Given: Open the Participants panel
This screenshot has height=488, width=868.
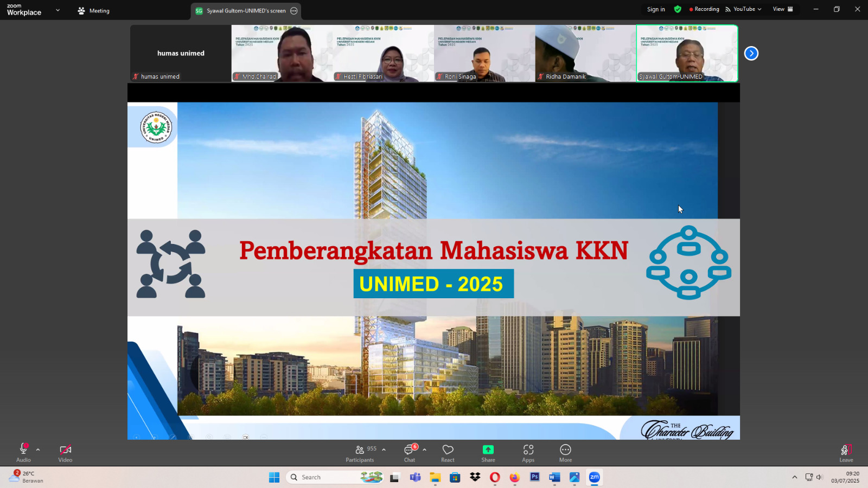Looking at the screenshot, I should pos(360,453).
